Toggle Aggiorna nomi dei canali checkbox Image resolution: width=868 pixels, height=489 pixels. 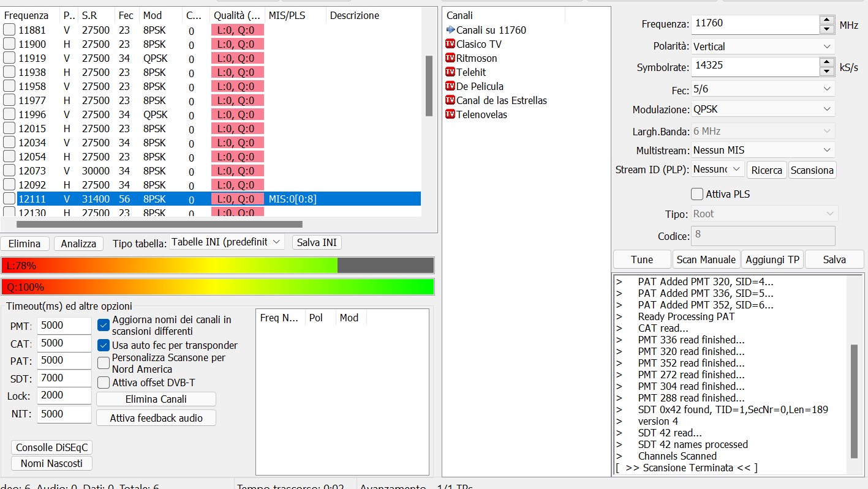coord(104,325)
